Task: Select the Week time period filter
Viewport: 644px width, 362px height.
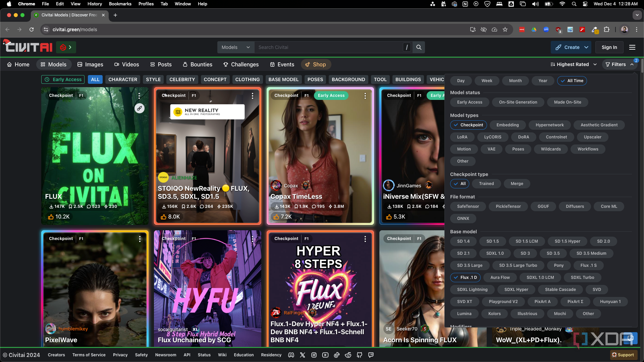Action: pos(487,81)
